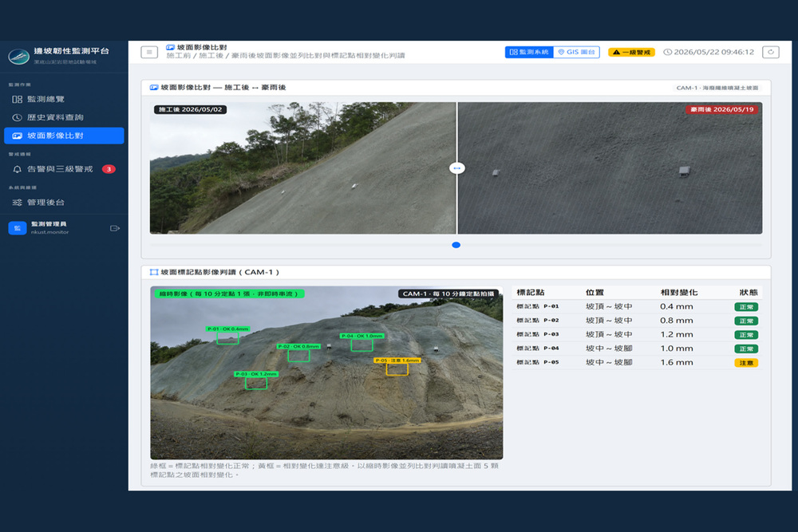Click the image icon of 坡面影像比對 in sidebar
This screenshot has height=532, width=798.
point(18,136)
